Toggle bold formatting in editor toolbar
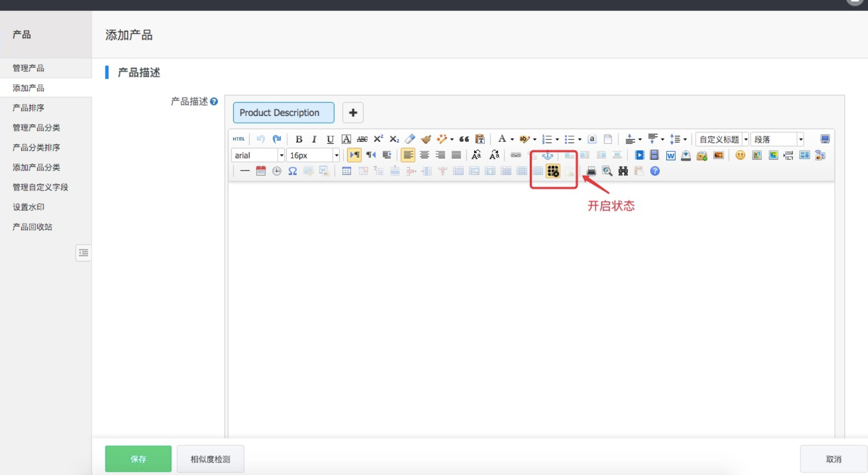The width and height of the screenshot is (868, 475). pyautogui.click(x=299, y=139)
